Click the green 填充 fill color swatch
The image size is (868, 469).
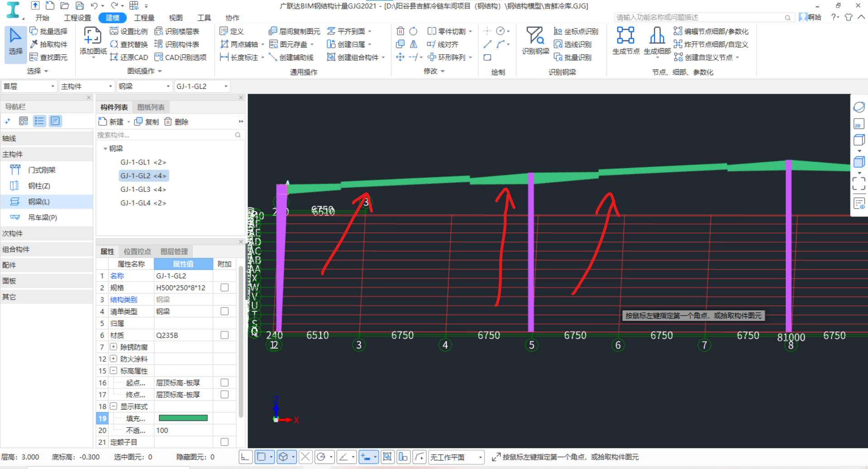pyautogui.click(x=183, y=418)
